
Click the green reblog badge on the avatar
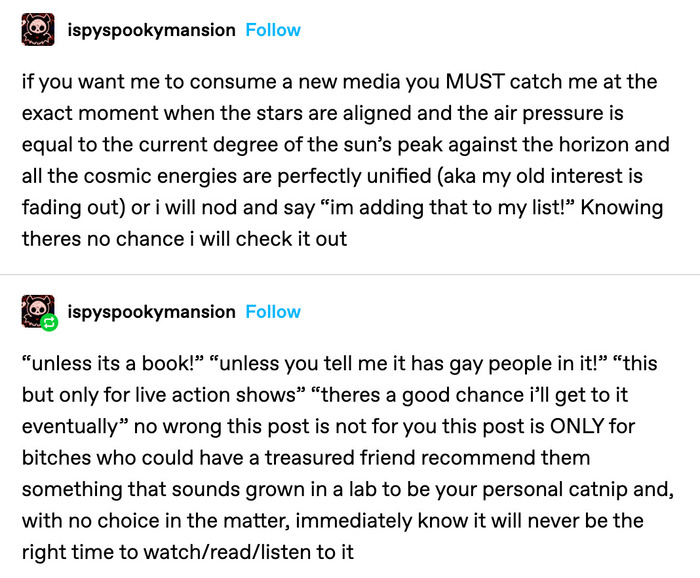pos(50,322)
